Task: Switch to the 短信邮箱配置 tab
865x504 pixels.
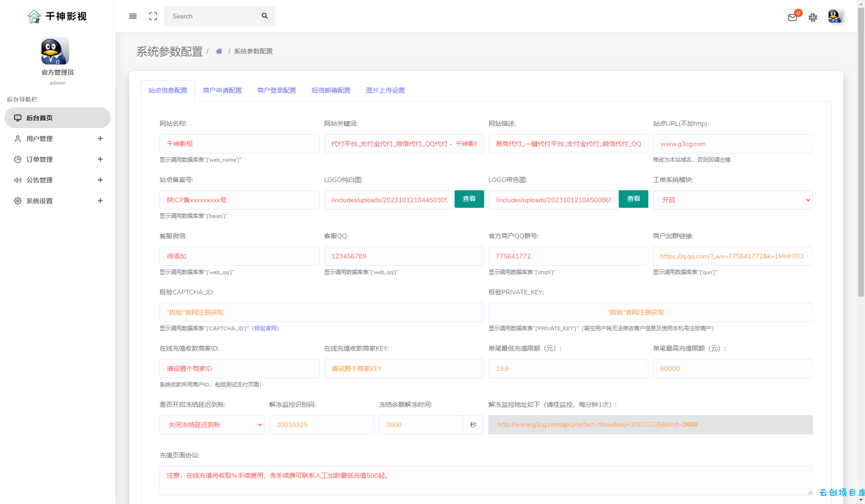Action: tap(331, 90)
